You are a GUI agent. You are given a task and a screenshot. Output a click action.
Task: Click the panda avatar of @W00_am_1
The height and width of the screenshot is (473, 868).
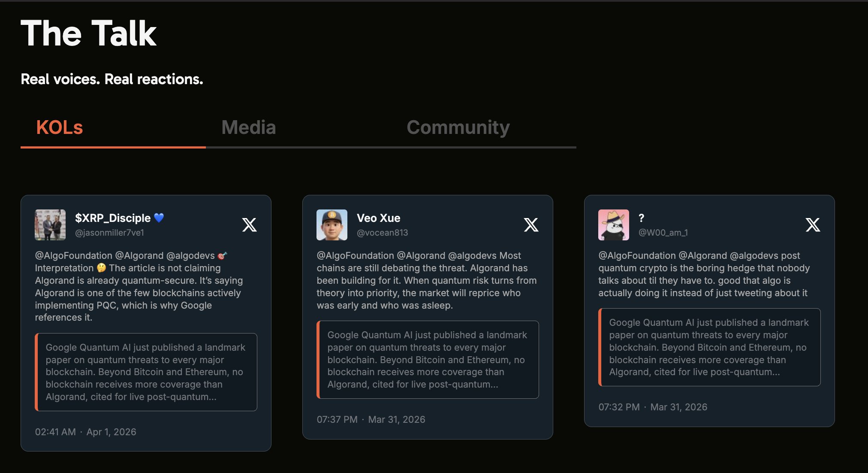(x=614, y=225)
